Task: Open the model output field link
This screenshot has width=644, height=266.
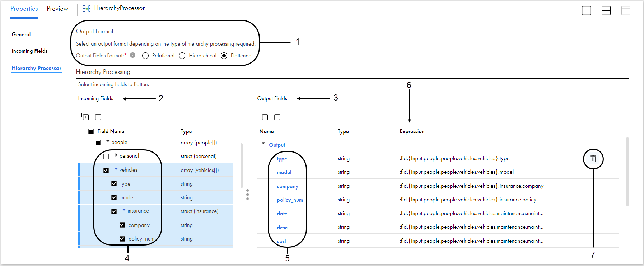Action: tap(284, 172)
